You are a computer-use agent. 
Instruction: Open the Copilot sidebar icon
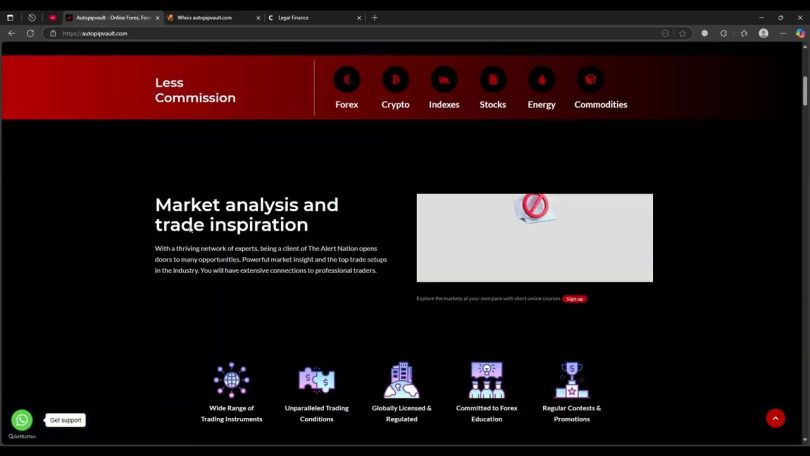[800, 33]
